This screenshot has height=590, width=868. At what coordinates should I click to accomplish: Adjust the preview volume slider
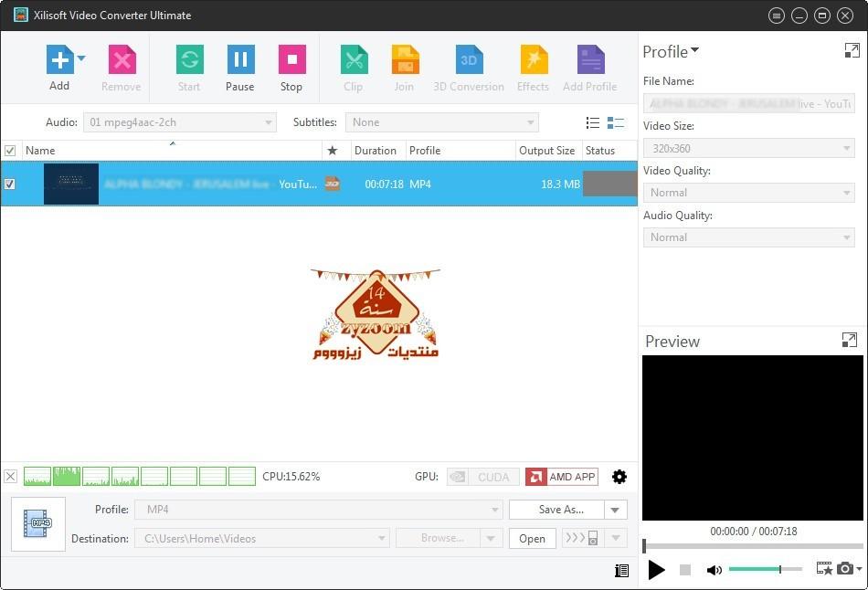766,569
